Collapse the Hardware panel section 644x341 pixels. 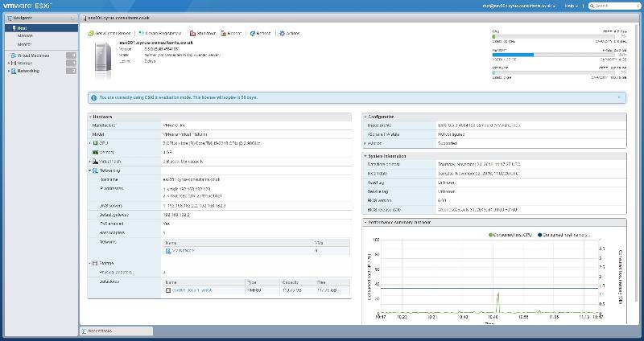pos(90,117)
